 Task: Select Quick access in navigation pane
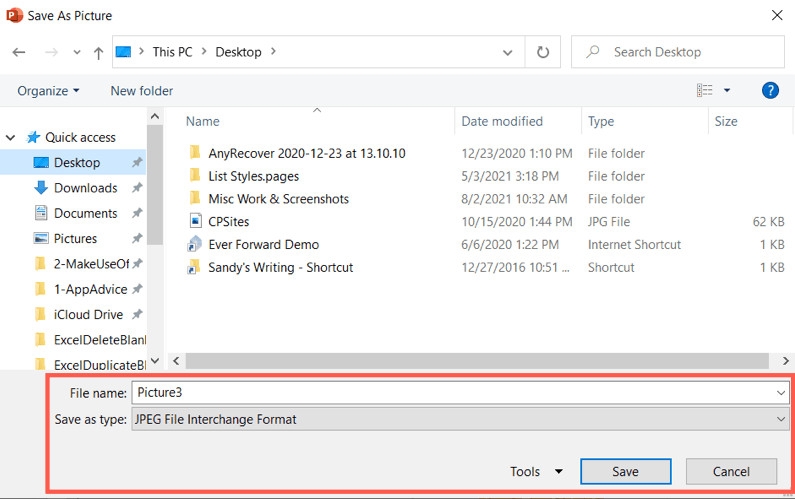pos(80,137)
